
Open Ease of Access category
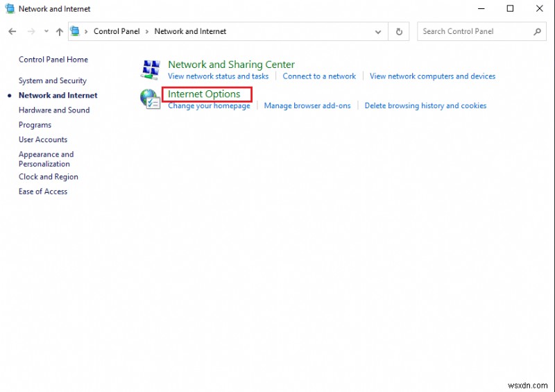(43, 191)
